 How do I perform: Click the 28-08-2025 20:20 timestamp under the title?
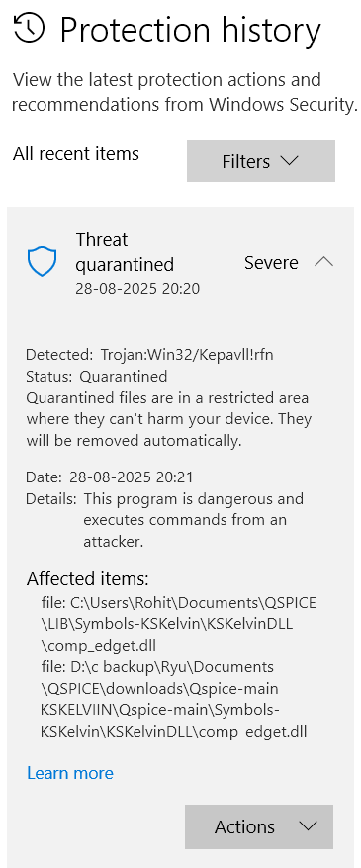click(137, 289)
